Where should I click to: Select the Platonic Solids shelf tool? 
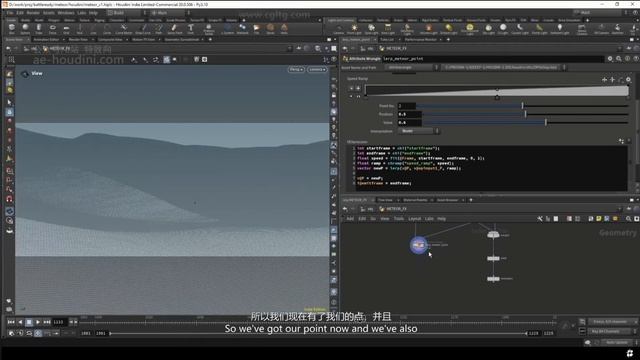click(209, 29)
